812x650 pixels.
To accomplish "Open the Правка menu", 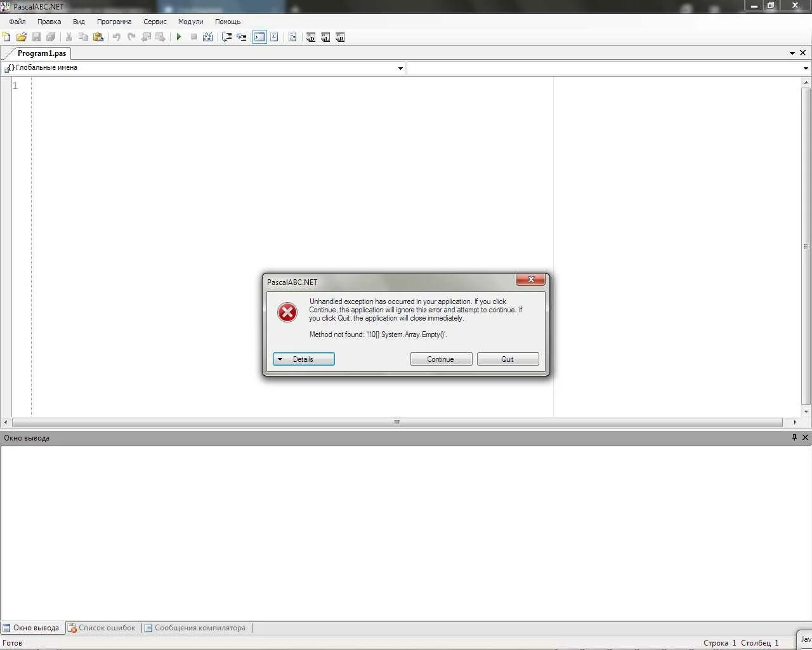I will (x=49, y=22).
